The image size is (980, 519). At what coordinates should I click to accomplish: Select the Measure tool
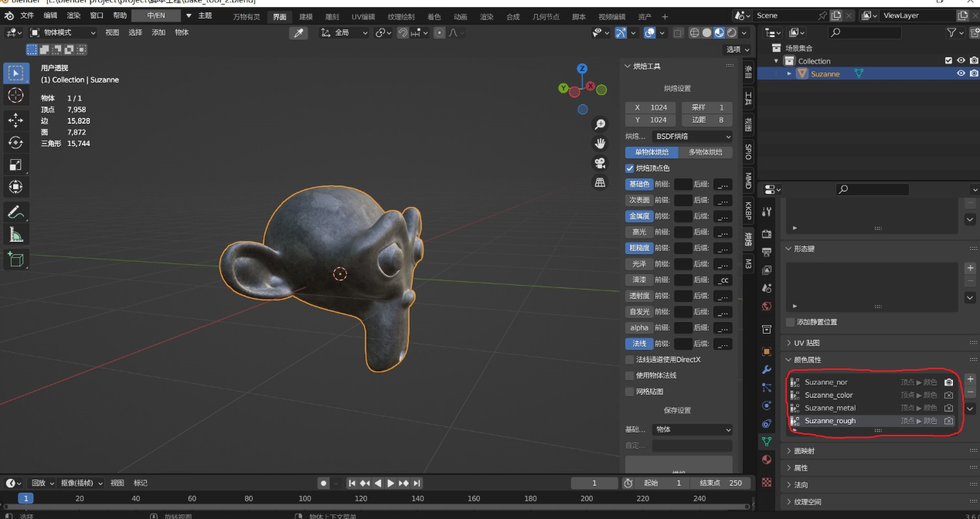15,234
